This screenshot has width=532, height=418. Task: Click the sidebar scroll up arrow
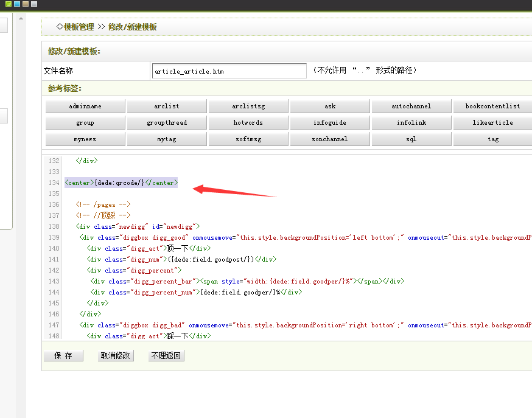pyautogui.click(x=21, y=18)
